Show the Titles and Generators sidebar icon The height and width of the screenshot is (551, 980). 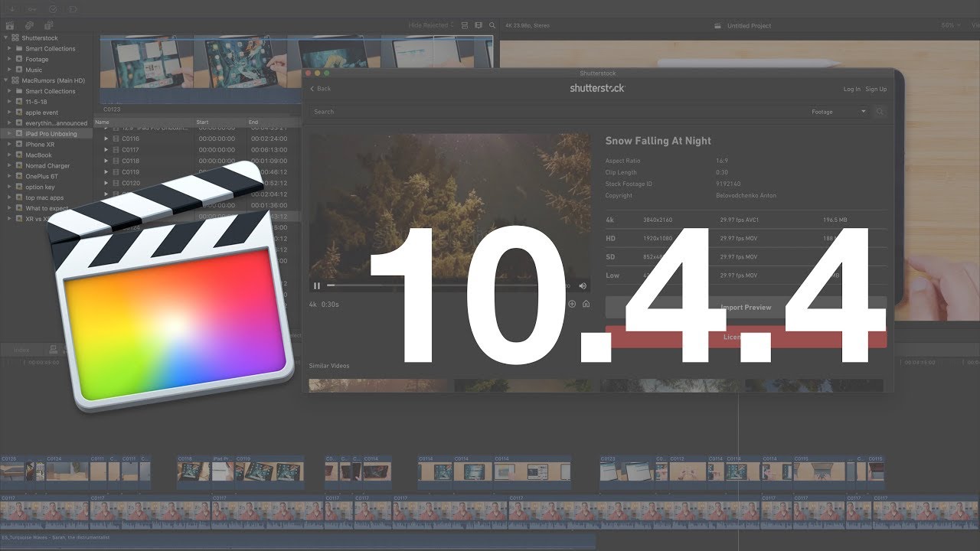tap(47, 25)
